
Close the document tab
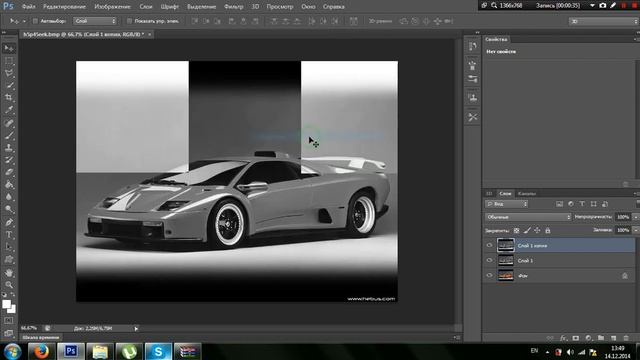(x=150, y=35)
